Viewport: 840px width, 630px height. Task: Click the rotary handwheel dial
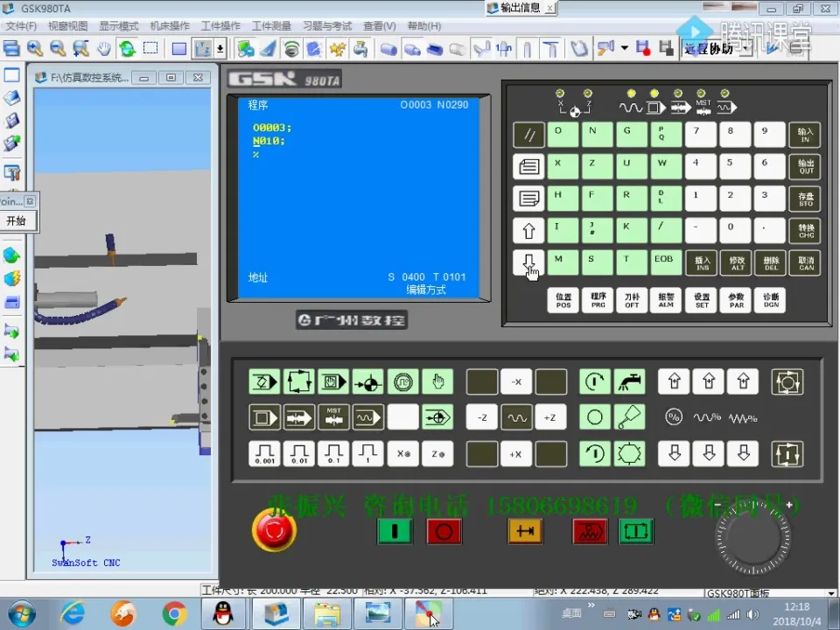752,535
